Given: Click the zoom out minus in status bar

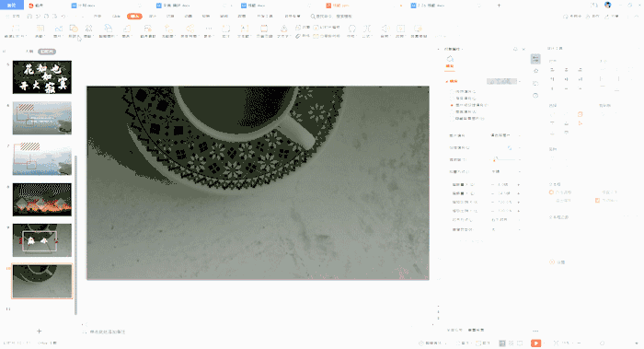Looking at the screenshot, I should click(579, 343).
